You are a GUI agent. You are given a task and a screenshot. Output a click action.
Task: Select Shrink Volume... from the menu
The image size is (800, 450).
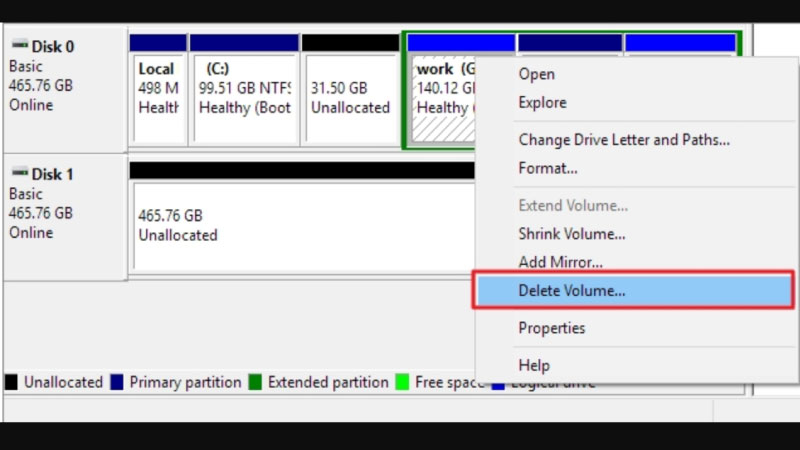coord(571,234)
